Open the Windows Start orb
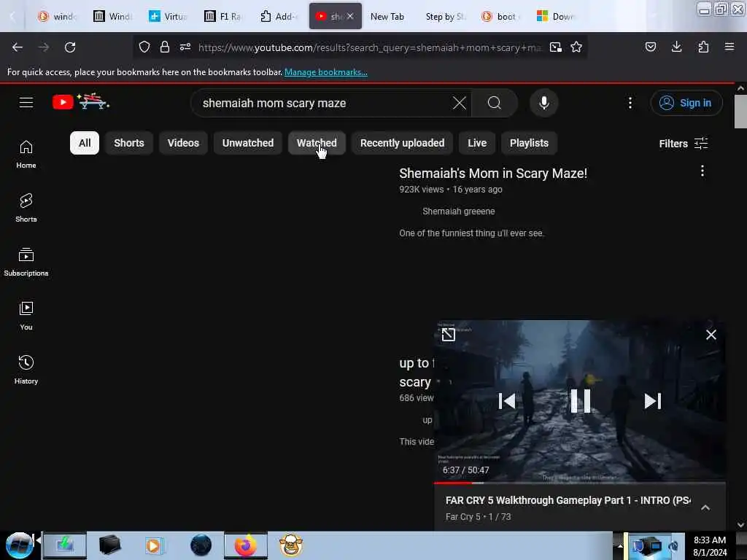 pos(20,545)
